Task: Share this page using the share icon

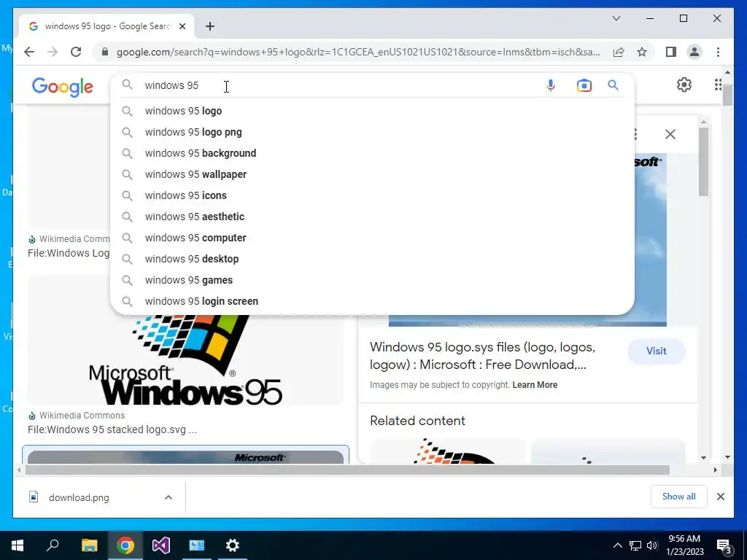Action: pyautogui.click(x=619, y=52)
